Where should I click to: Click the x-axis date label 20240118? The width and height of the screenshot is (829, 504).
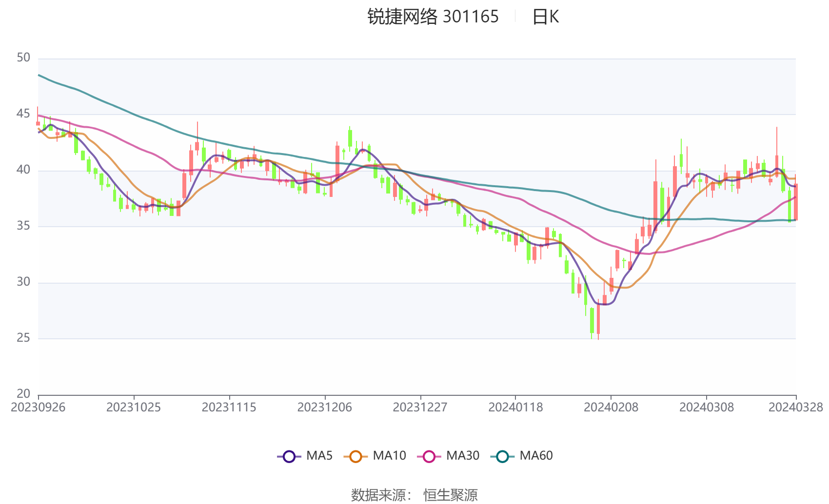515,407
